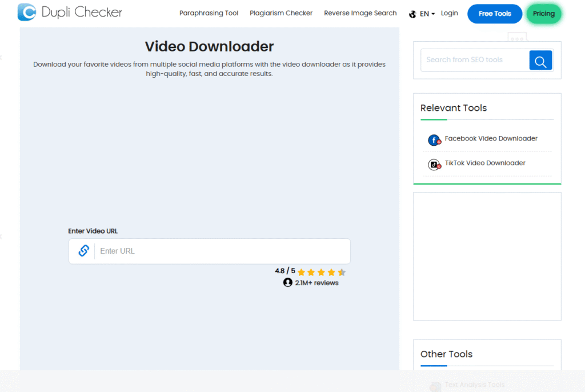Click the first gold rating star

click(x=301, y=272)
